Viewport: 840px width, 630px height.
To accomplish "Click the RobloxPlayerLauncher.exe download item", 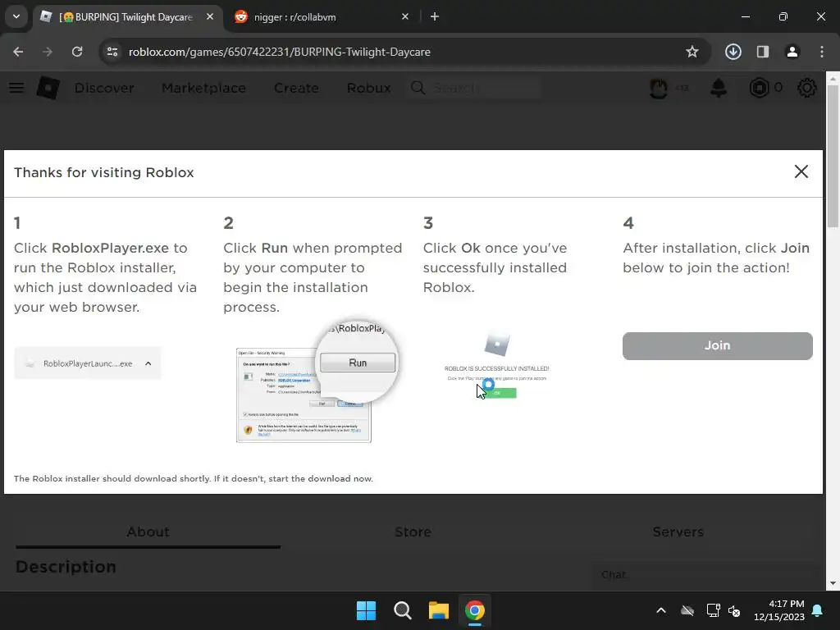I will tap(87, 363).
